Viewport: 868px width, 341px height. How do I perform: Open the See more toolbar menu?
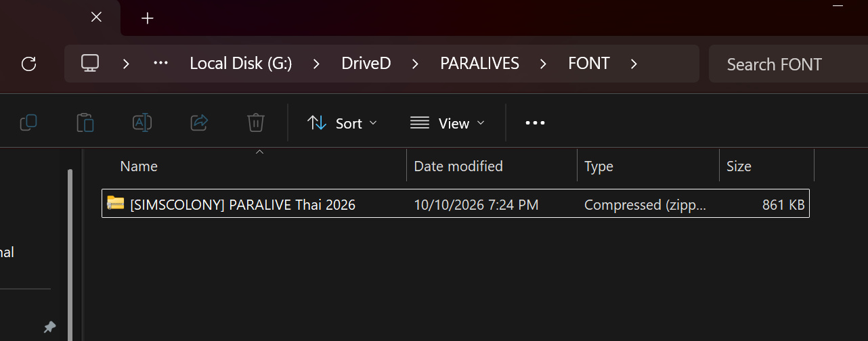[535, 123]
